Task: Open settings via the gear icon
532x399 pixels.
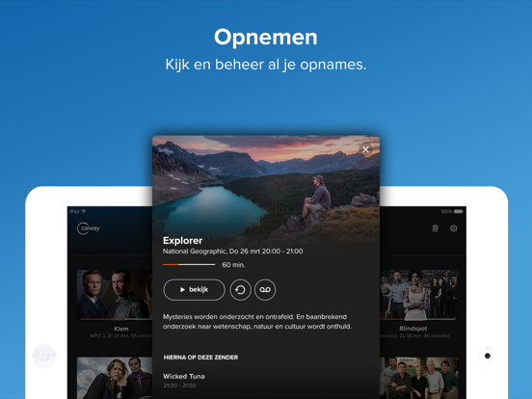Action: coord(453,228)
